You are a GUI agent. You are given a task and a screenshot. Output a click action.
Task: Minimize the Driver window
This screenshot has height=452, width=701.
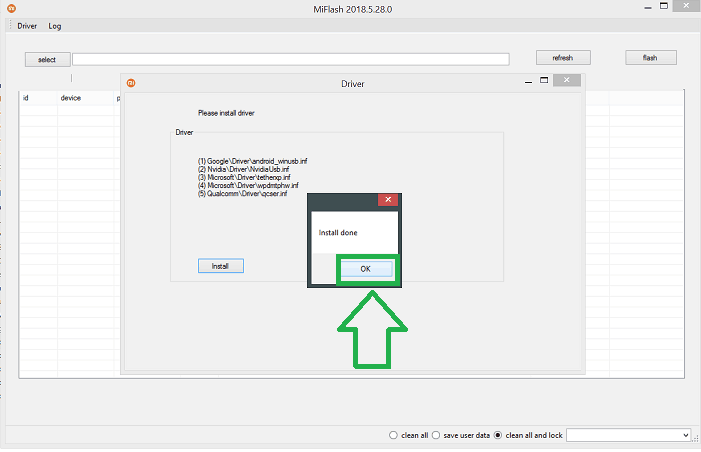[528, 81]
